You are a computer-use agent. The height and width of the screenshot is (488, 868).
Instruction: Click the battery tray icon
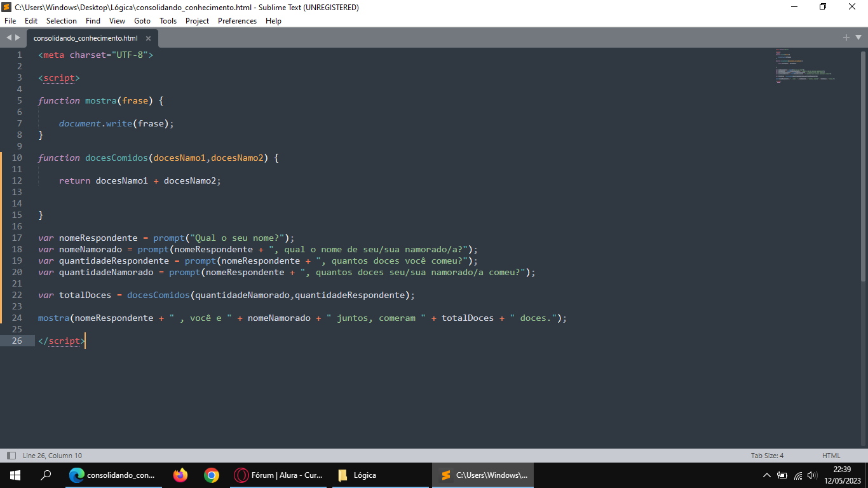(x=782, y=475)
